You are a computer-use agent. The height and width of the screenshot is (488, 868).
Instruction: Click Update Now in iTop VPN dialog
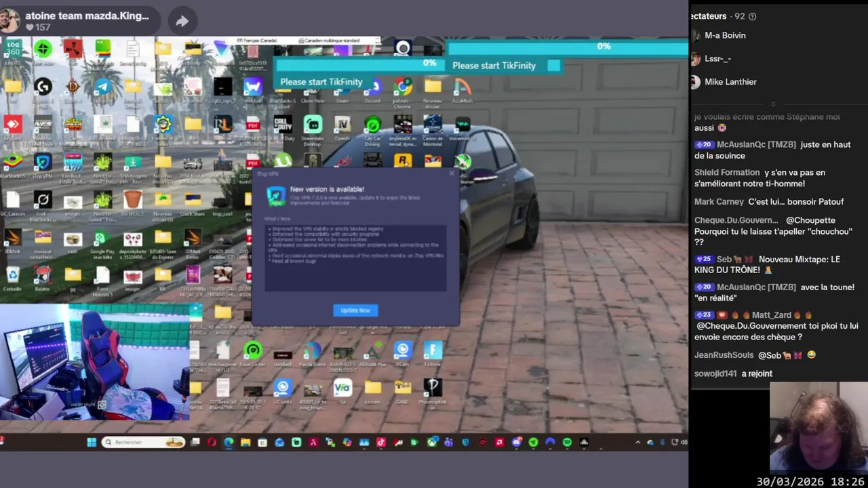pyautogui.click(x=355, y=310)
